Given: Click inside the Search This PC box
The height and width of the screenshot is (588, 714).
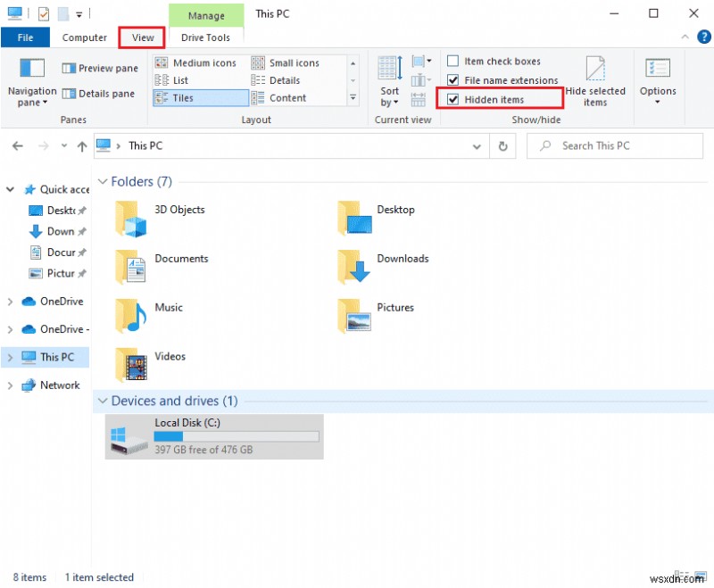Looking at the screenshot, I should tap(616, 145).
